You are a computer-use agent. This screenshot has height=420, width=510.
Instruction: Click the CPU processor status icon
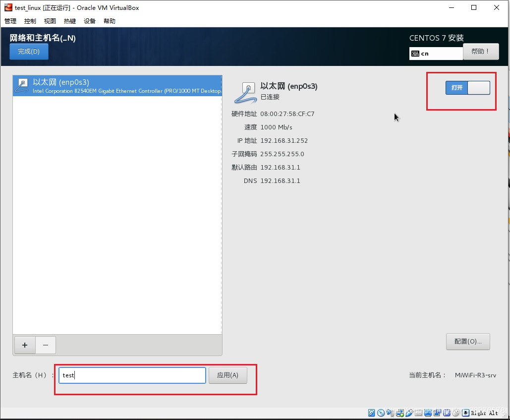pos(447,413)
